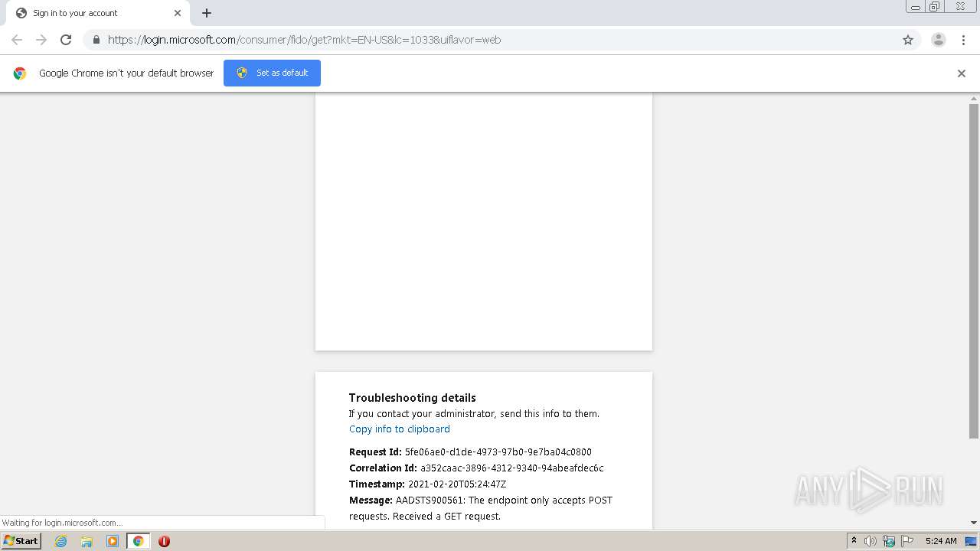
Task: Open the media player taskbar icon
Action: [113, 541]
